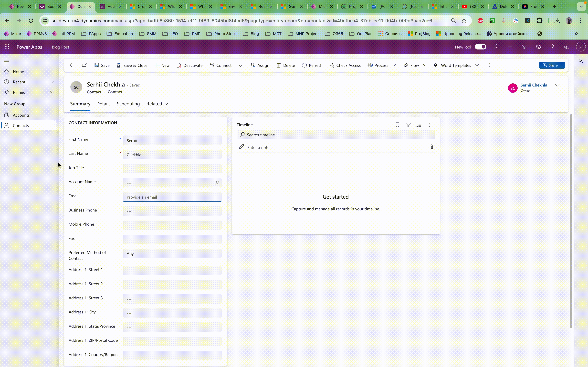
Task: Click the timeline add record plus icon
Action: point(387,125)
